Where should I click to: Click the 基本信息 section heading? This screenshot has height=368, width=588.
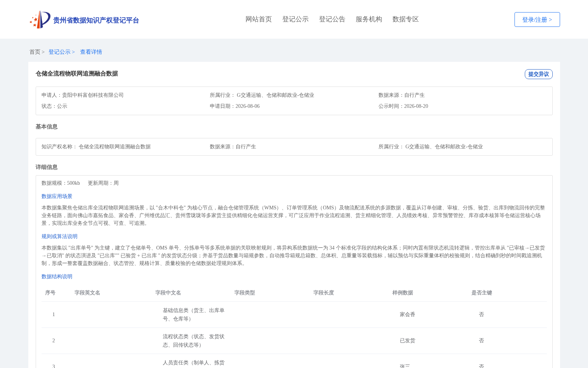[47, 127]
